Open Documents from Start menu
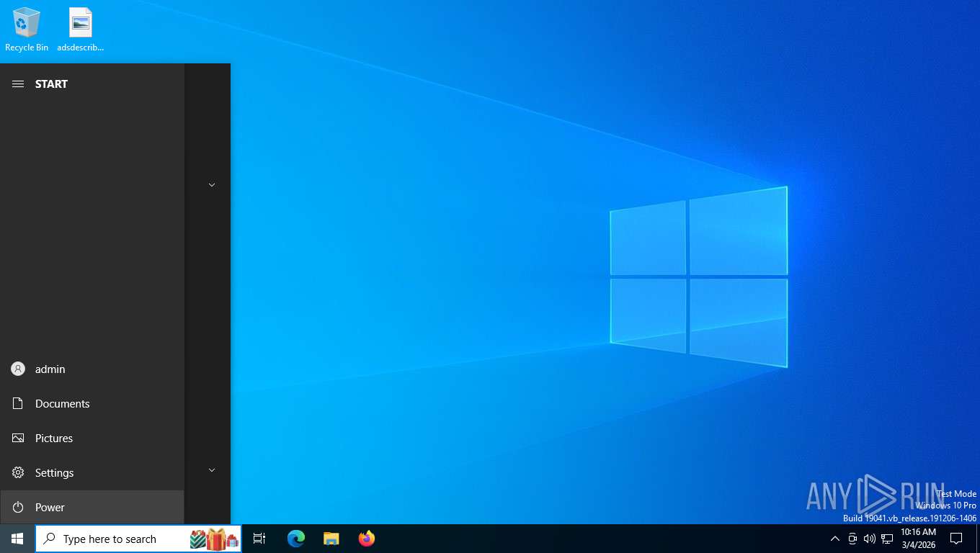The height and width of the screenshot is (553, 980). tap(92, 404)
